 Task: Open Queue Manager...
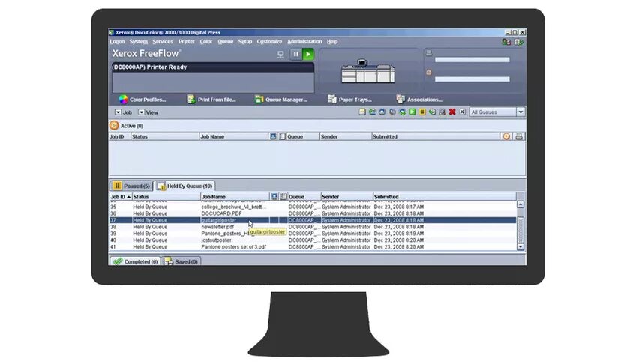click(x=280, y=100)
